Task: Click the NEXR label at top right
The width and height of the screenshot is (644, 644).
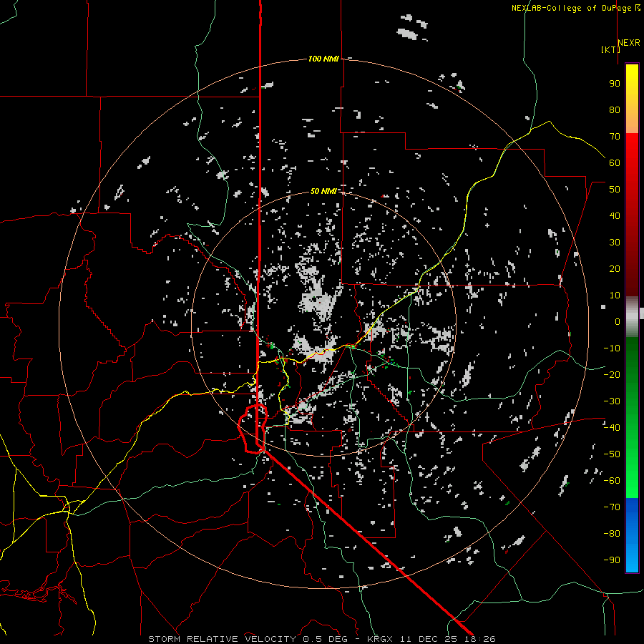Action: point(629,43)
